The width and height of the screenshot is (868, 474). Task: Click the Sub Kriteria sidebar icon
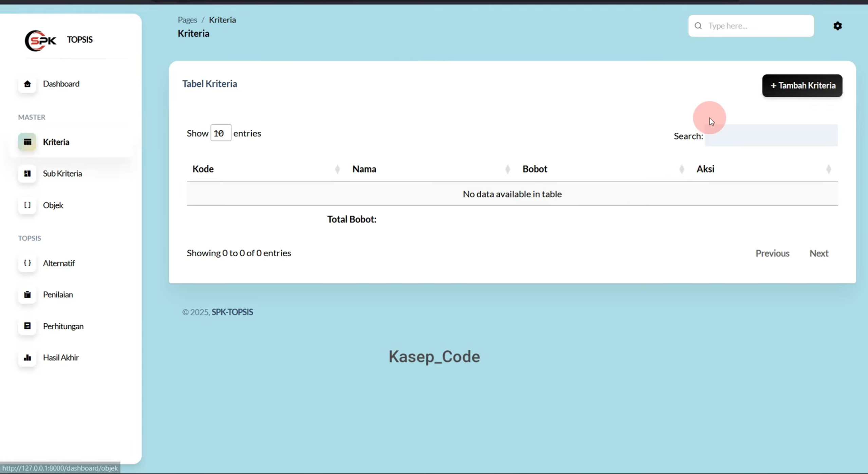27,174
